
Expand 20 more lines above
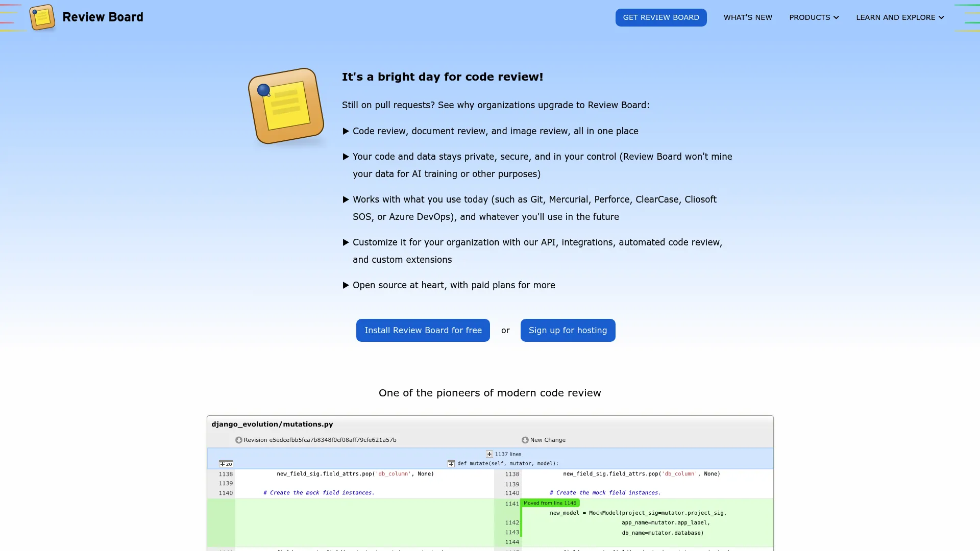click(x=226, y=464)
